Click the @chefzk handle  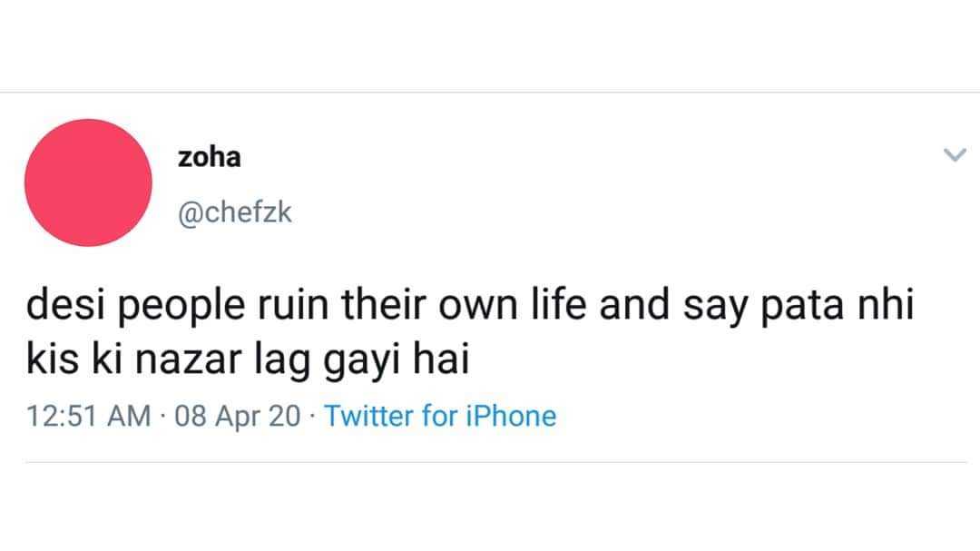tap(235, 214)
